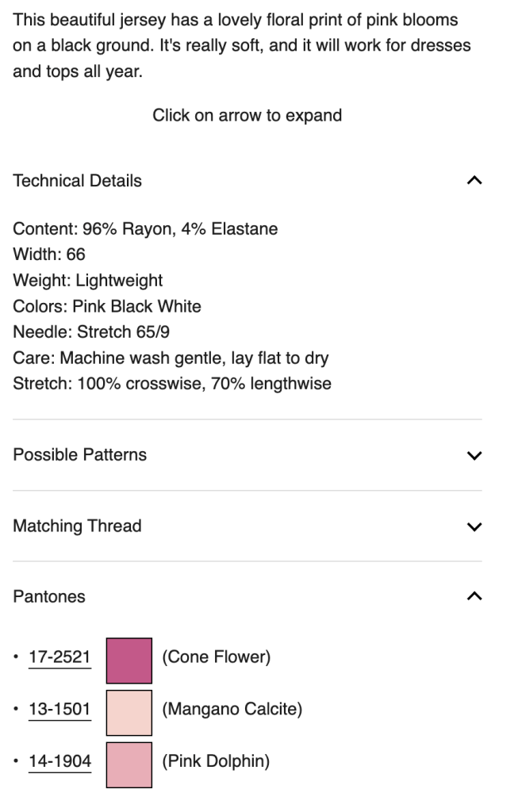Open Pantone link 14-1904
Screen dimensions: 518x812
point(59,762)
